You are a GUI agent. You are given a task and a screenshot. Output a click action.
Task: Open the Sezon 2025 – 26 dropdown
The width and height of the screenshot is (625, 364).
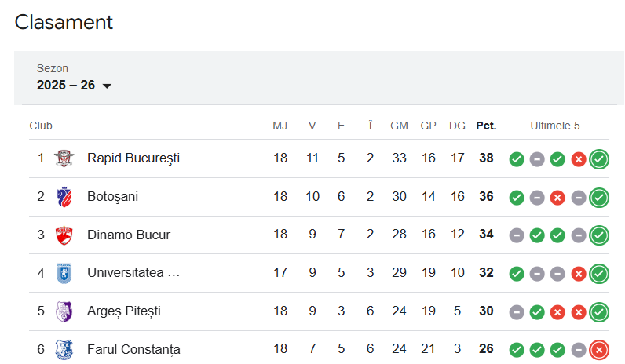(74, 85)
